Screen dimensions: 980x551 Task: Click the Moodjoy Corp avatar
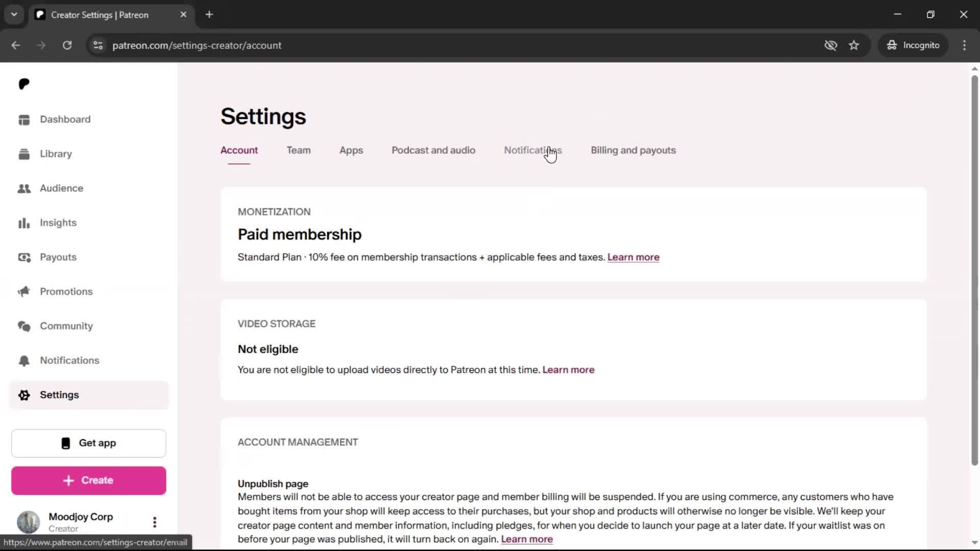28,522
